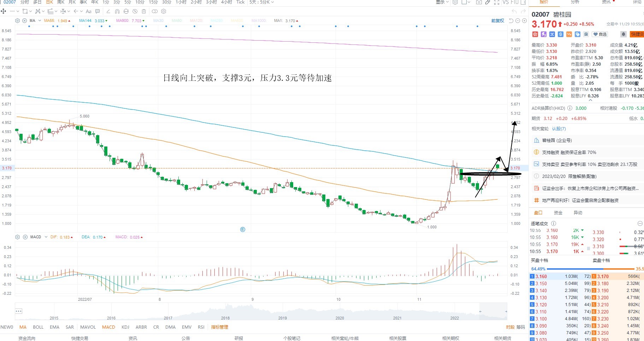Select the 15分 timeframe tab

click(x=153, y=2)
